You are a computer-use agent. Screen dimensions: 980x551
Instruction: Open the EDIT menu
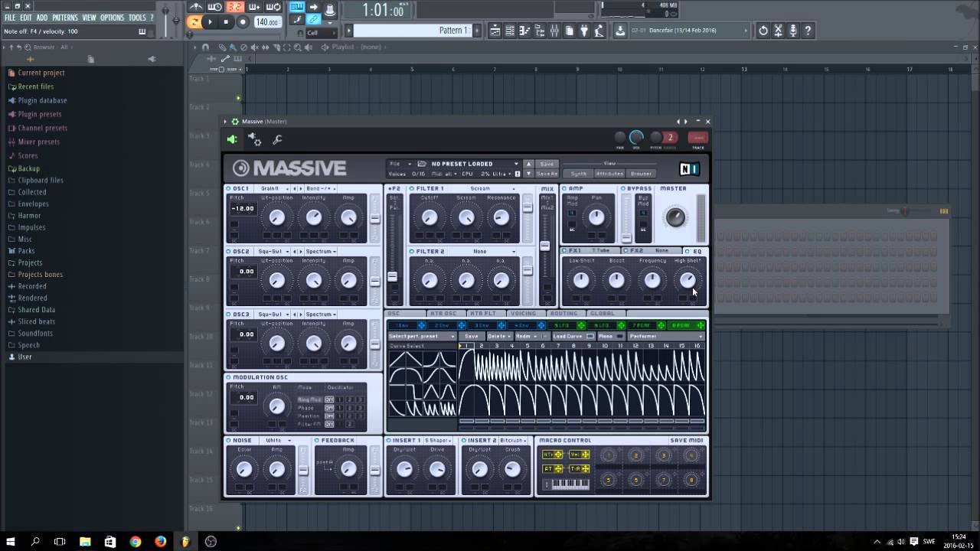pos(26,18)
